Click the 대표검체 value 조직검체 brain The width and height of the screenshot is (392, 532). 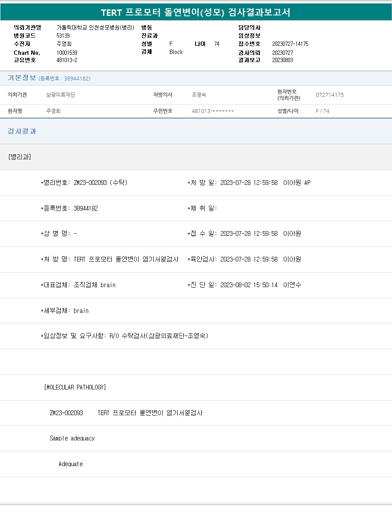click(x=95, y=285)
